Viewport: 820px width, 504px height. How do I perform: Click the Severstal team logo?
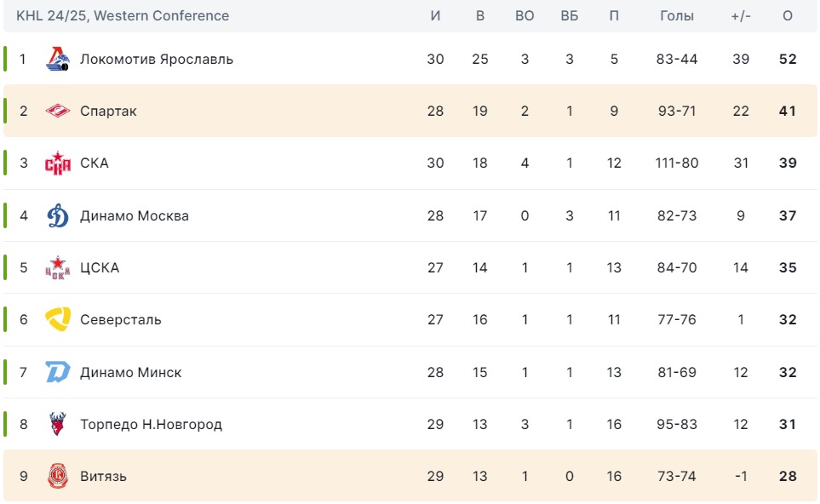[x=57, y=320]
